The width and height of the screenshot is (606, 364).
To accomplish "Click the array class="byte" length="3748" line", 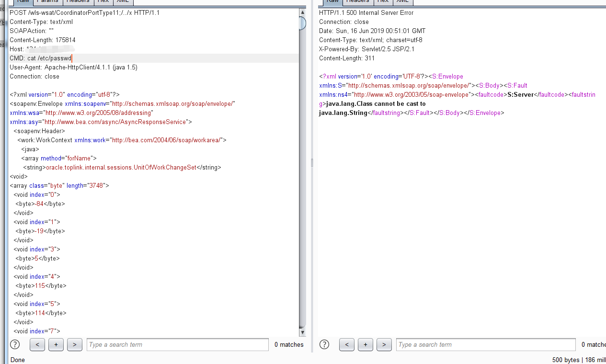I will 59,185.
